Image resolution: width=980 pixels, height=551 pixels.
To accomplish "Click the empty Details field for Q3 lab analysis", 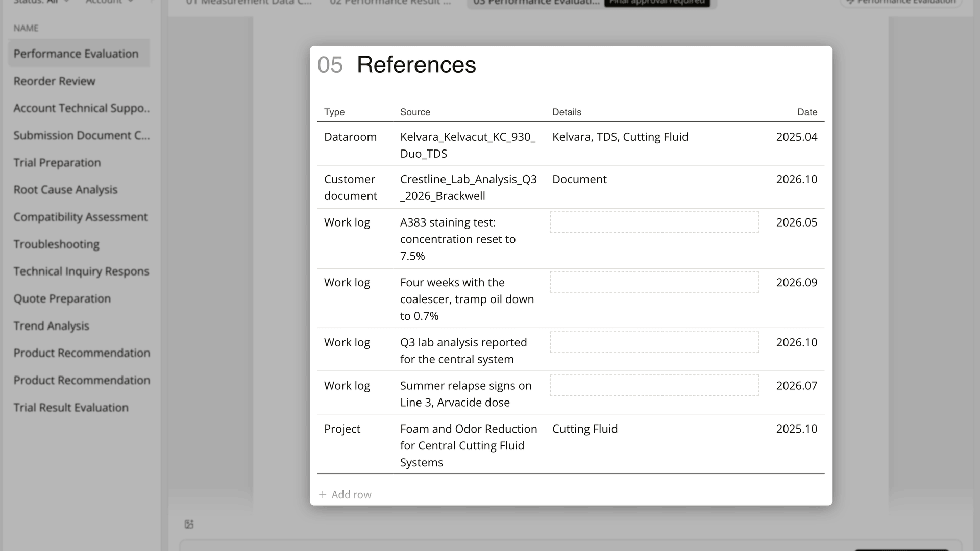I will [x=654, y=342].
